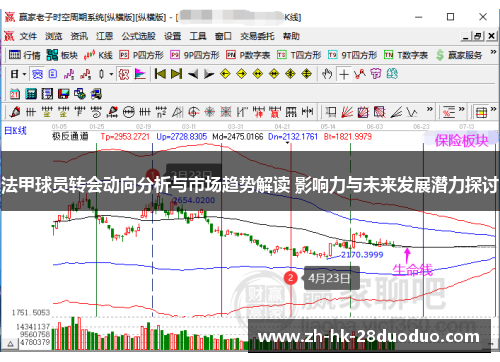Select the red fan lines tool
This screenshot has height=362, width=500.
[347, 112]
